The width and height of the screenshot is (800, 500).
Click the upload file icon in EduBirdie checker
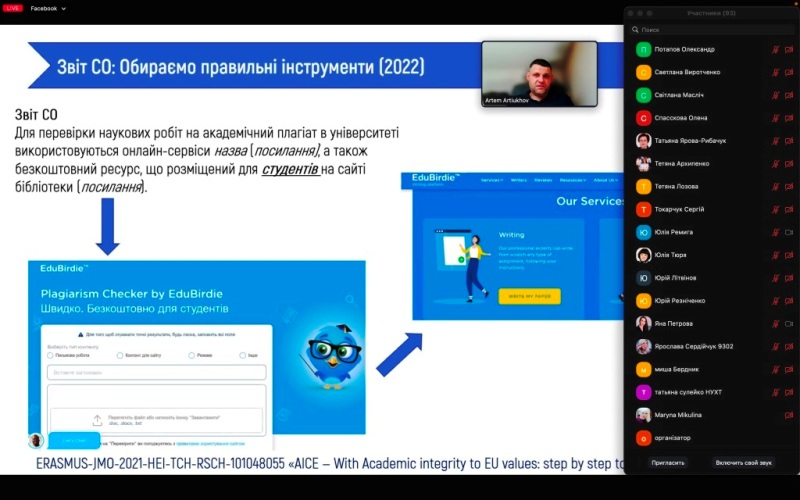coord(97,420)
